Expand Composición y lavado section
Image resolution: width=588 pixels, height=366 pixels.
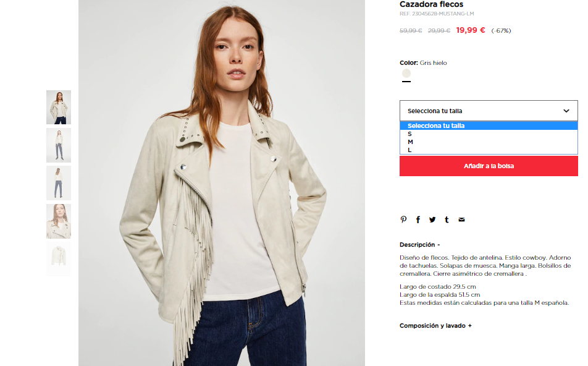point(435,326)
